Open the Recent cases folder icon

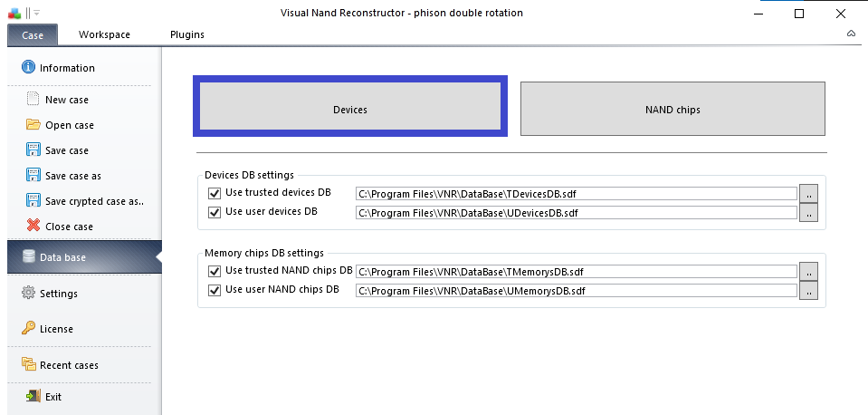tap(28, 364)
